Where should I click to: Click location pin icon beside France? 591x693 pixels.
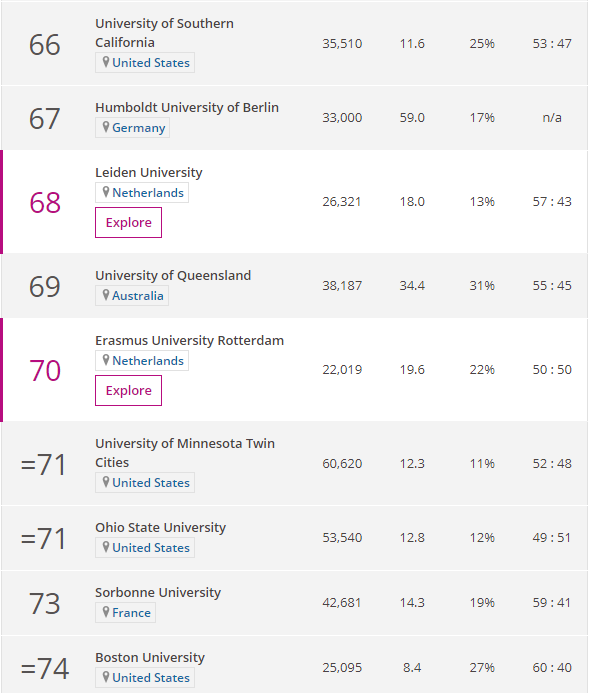106,612
